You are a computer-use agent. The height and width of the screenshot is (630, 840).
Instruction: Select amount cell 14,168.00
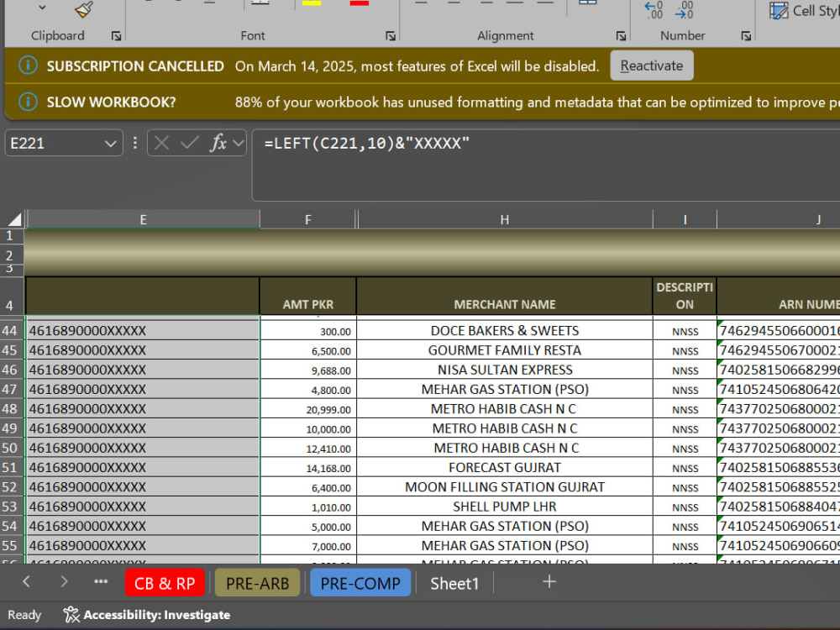click(x=308, y=468)
